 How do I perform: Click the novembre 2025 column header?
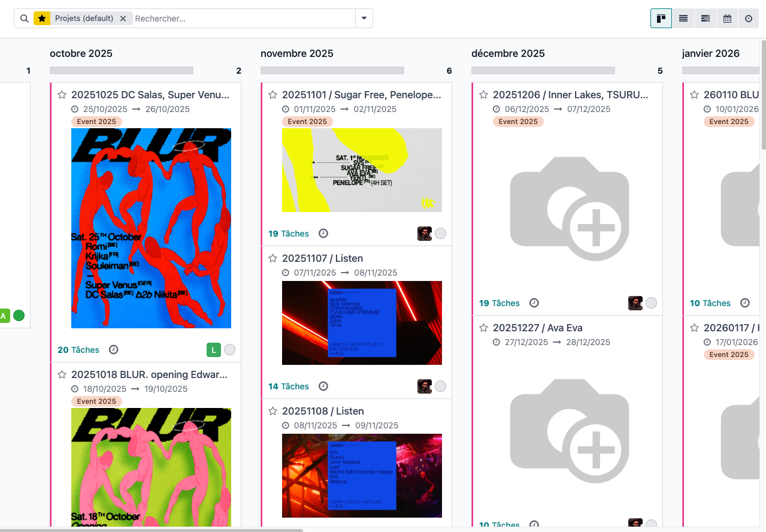297,53
